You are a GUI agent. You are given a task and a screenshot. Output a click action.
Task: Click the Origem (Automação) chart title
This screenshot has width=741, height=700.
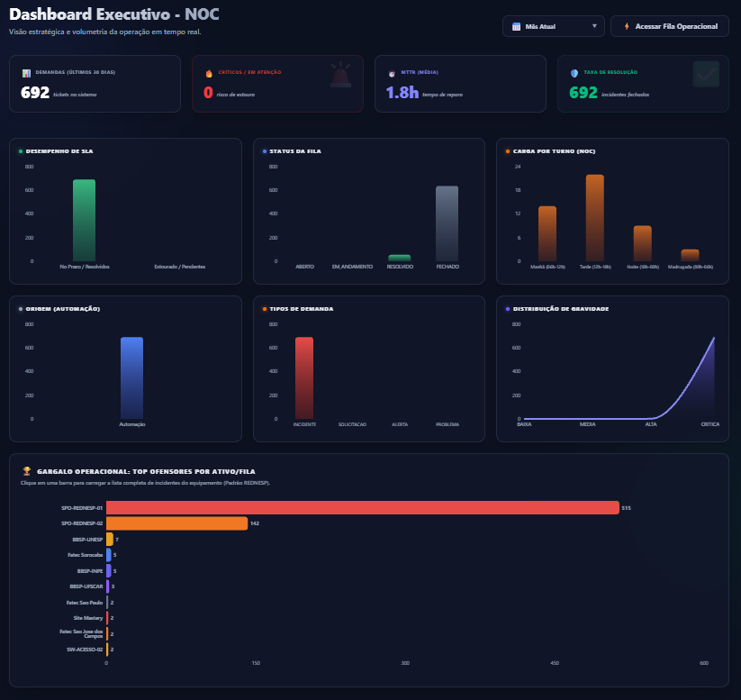coord(63,309)
